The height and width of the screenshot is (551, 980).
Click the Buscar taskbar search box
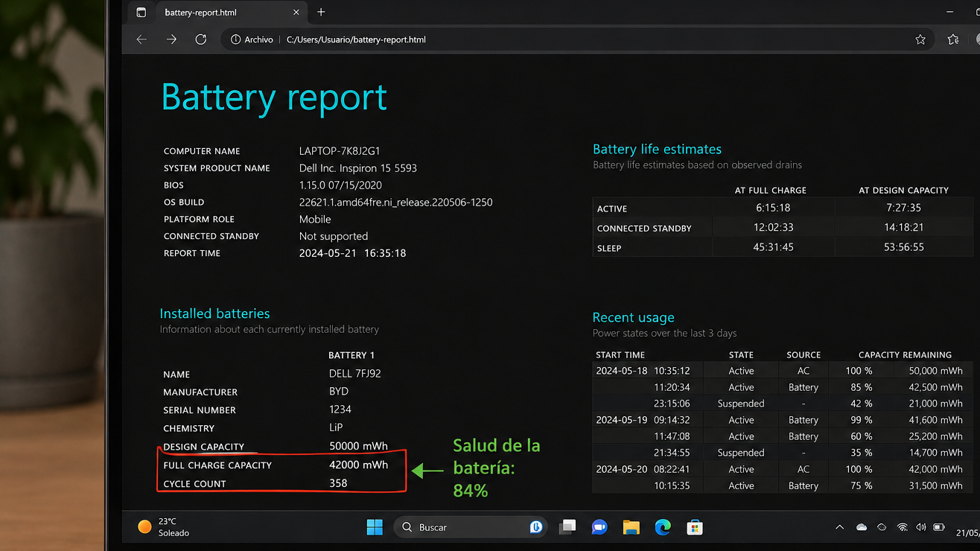[471, 527]
